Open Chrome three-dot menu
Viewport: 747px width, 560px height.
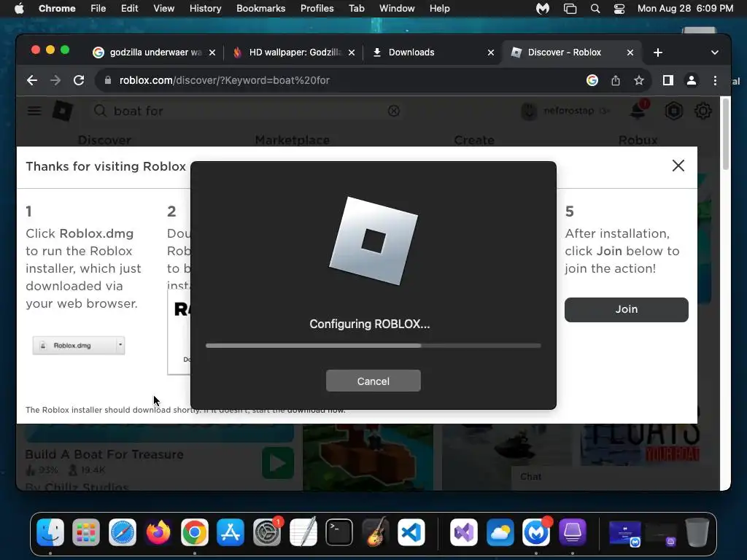point(715,80)
